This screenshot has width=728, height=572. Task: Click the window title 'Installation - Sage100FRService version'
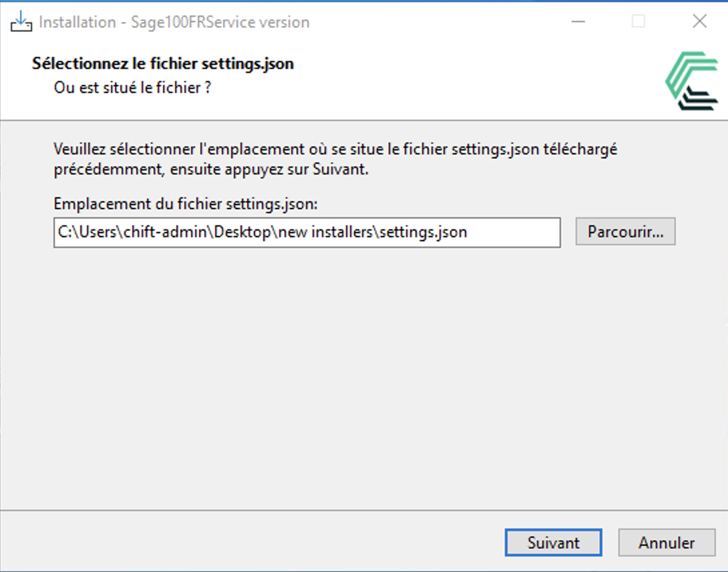(174, 22)
